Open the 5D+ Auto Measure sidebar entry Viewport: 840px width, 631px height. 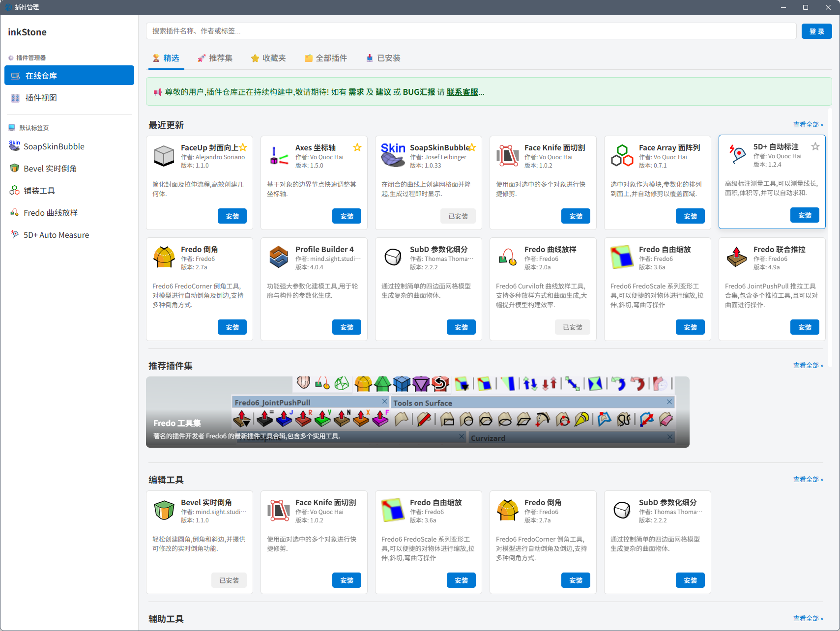(57, 234)
